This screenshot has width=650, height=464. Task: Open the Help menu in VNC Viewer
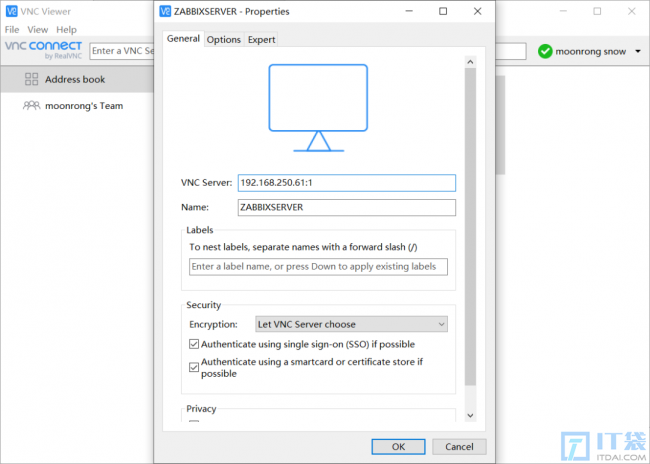coord(66,29)
